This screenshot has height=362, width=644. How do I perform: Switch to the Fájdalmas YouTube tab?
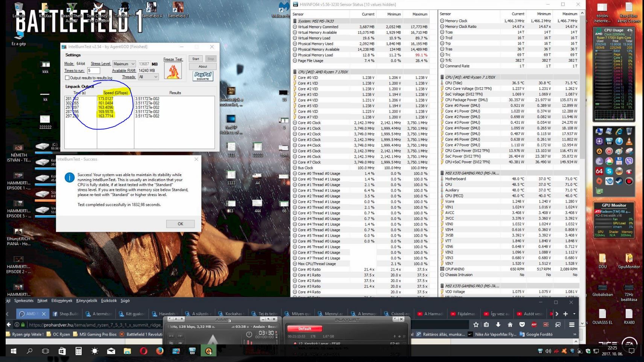pyautogui.click(x=463, y=313)
